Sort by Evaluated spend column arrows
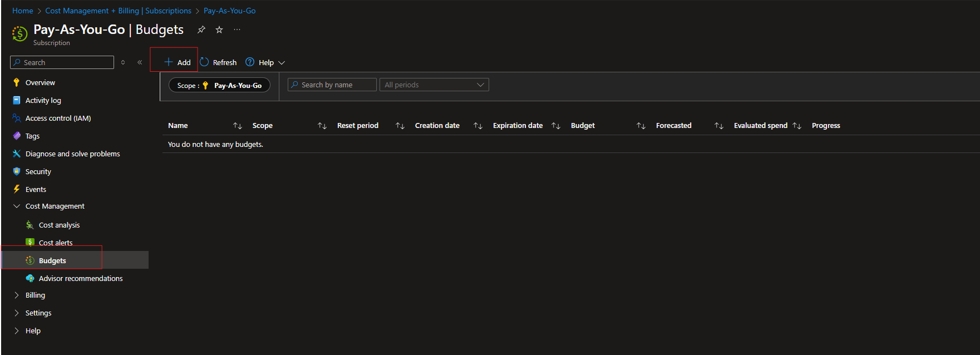The width and height of the screenshot is (980, 355). tap(797, 126)
